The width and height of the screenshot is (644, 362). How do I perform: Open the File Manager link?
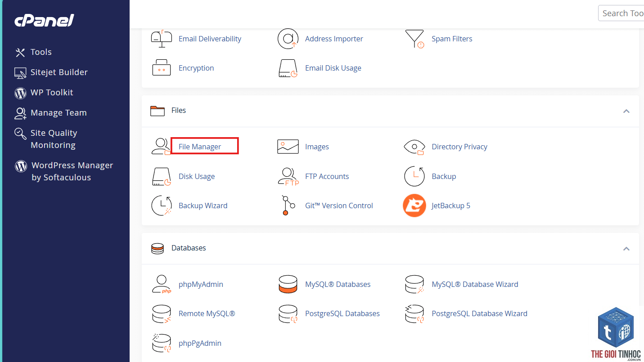pos(200,147)
